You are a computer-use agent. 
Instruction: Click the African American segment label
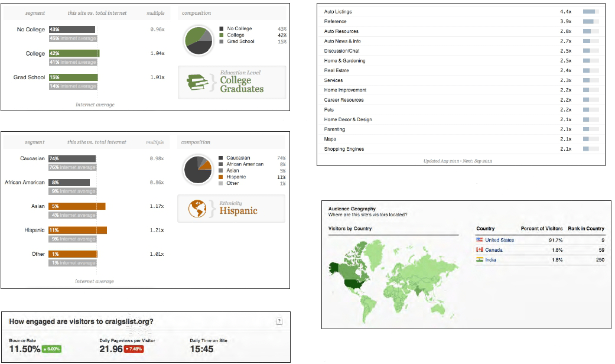tap(25, 183)
